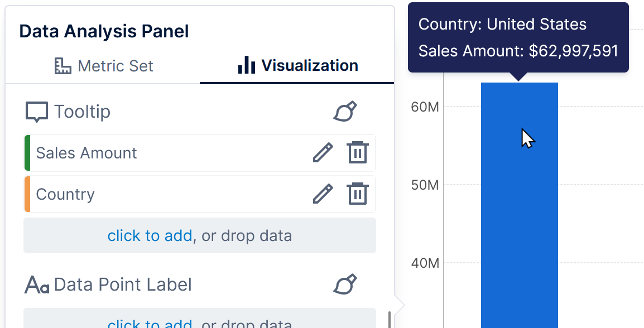The width and height of the screenshot is (644, 328).
Task: Click the Tooltip section heading
Action: coord(82,112)
